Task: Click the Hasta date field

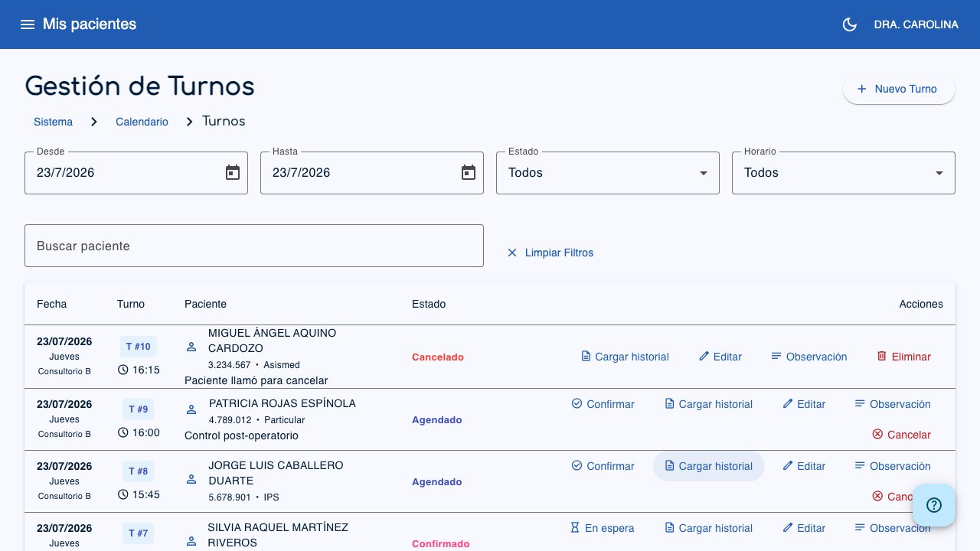Action: [x=372, y=173]
